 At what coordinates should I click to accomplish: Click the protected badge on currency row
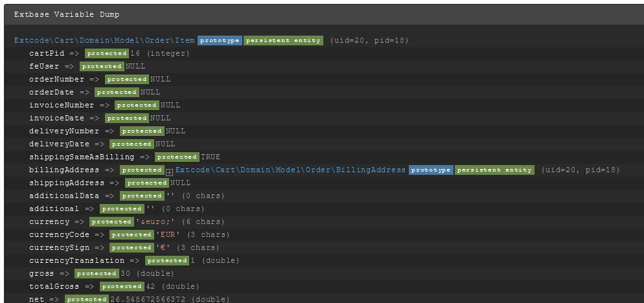(111, 221)
